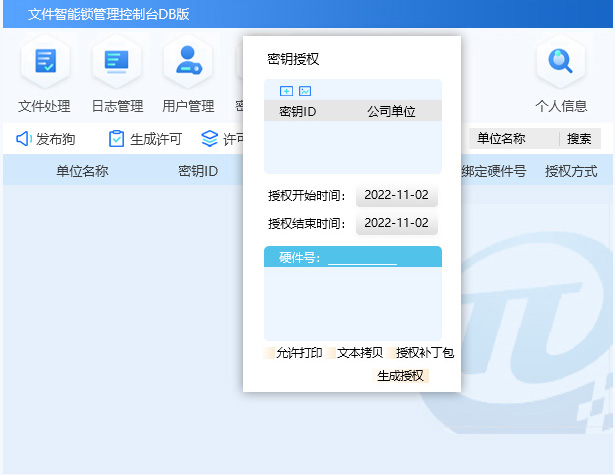The width and height of the screenshot is (615, 475).
Task: Click the 生成许可 clipboard icon
Action: (x=117, y=139)
